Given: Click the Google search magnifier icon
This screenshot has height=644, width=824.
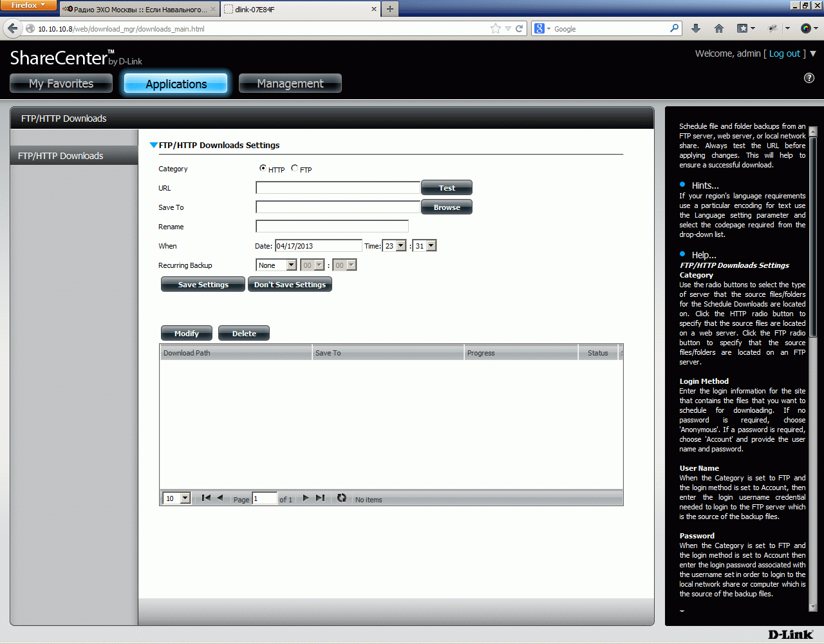Looking at the screenshot, I should [674, 28].
